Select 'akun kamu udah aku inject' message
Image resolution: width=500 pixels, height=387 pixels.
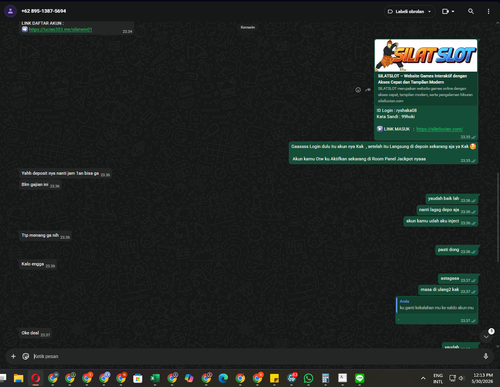(x=441, y=221)
